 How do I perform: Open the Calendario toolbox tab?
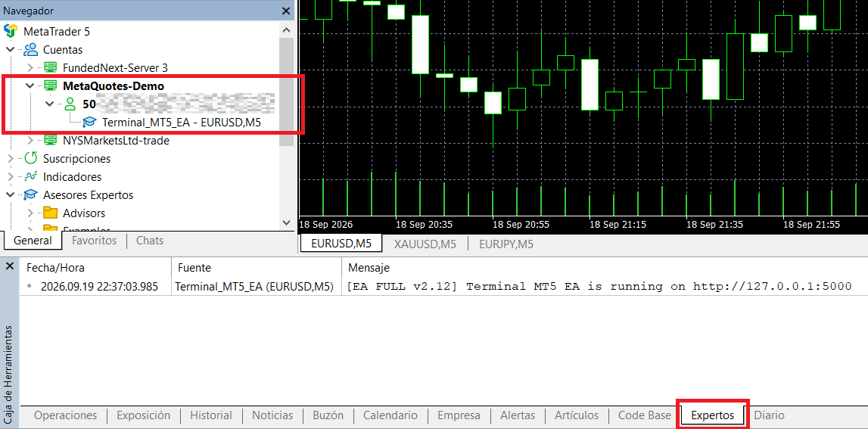pyautogui.click(x=390, y=415)
